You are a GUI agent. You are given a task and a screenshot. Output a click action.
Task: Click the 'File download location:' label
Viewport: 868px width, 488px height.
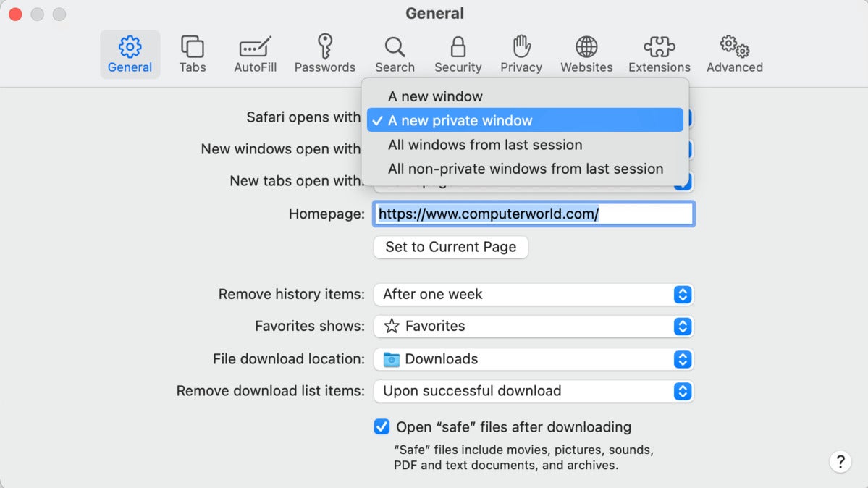[289, 359]
